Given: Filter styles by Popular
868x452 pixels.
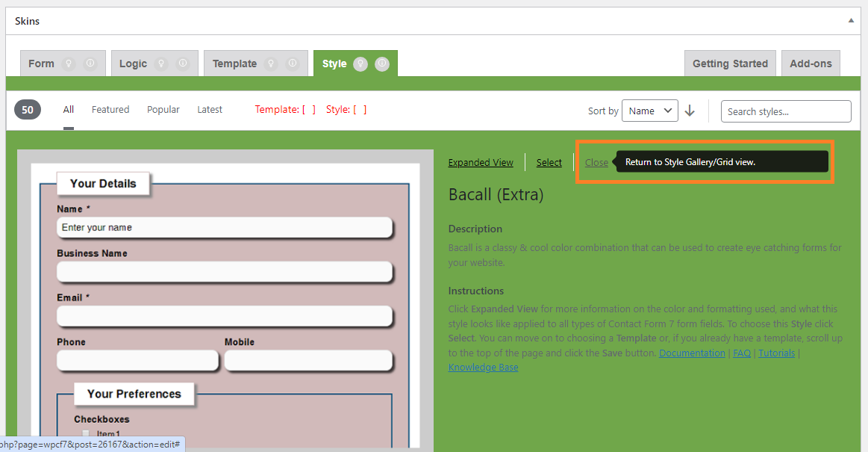Looking at the screenshot, I should [163, 109].
